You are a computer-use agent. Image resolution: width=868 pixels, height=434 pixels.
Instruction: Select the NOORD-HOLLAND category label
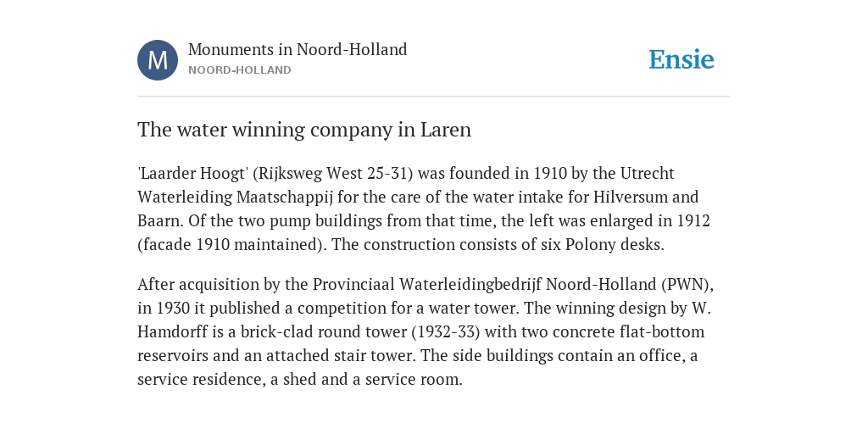coord(240,70)
